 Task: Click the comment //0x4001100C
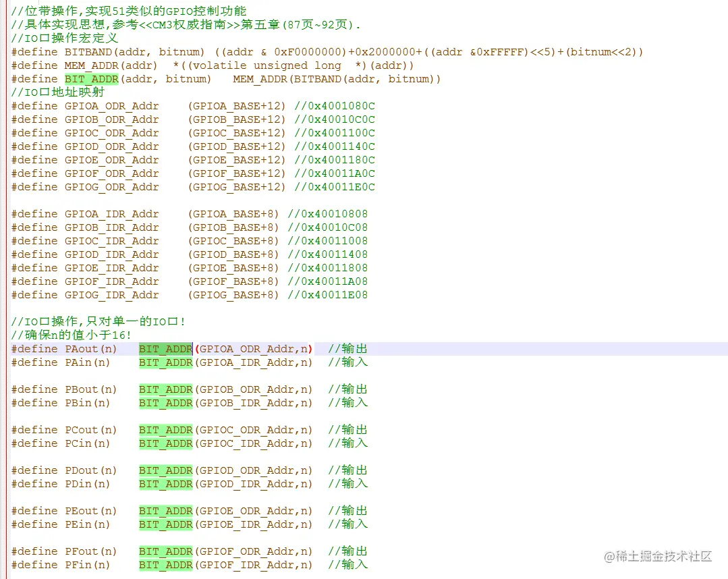[334, 133]
